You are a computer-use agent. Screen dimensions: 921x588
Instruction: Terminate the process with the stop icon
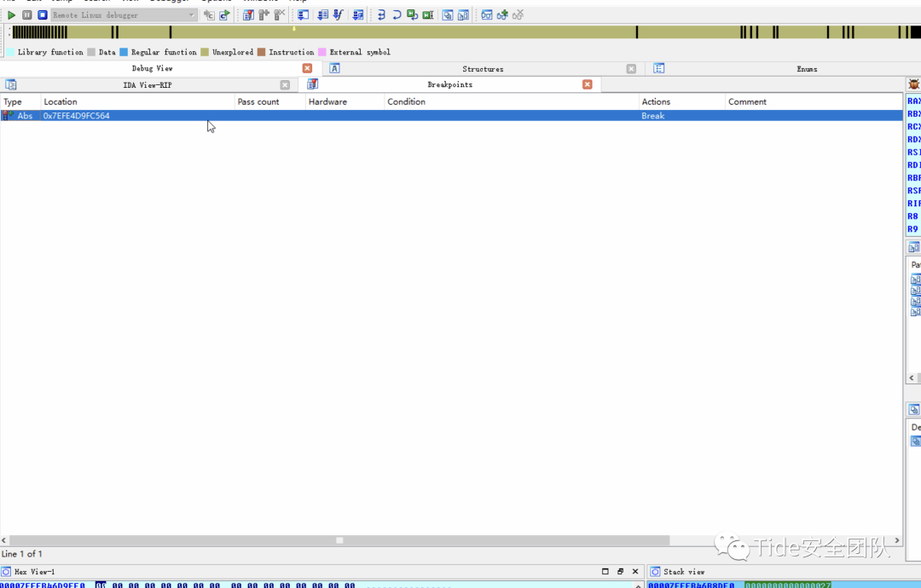point(43,15)
